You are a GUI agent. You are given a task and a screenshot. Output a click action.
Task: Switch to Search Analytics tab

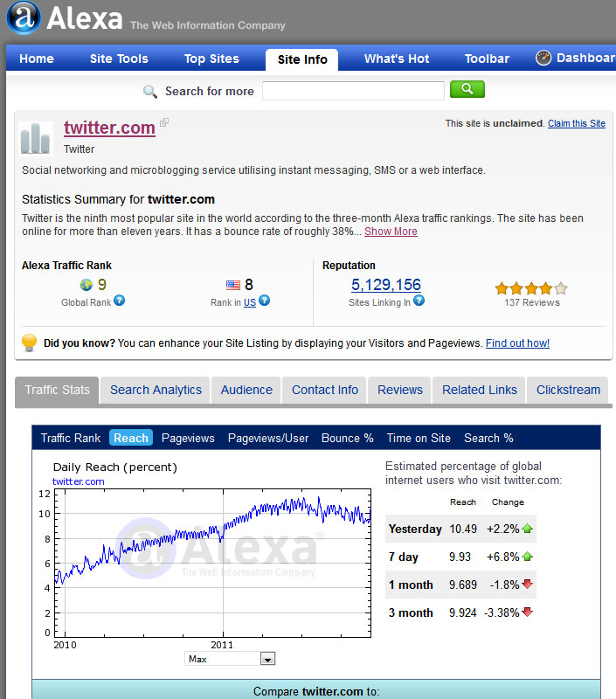coord(156,390)
